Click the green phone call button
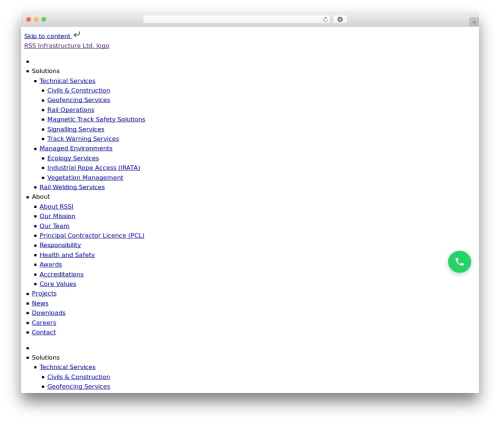The width and height of the screenshot is (500, 423). [459, 262]
